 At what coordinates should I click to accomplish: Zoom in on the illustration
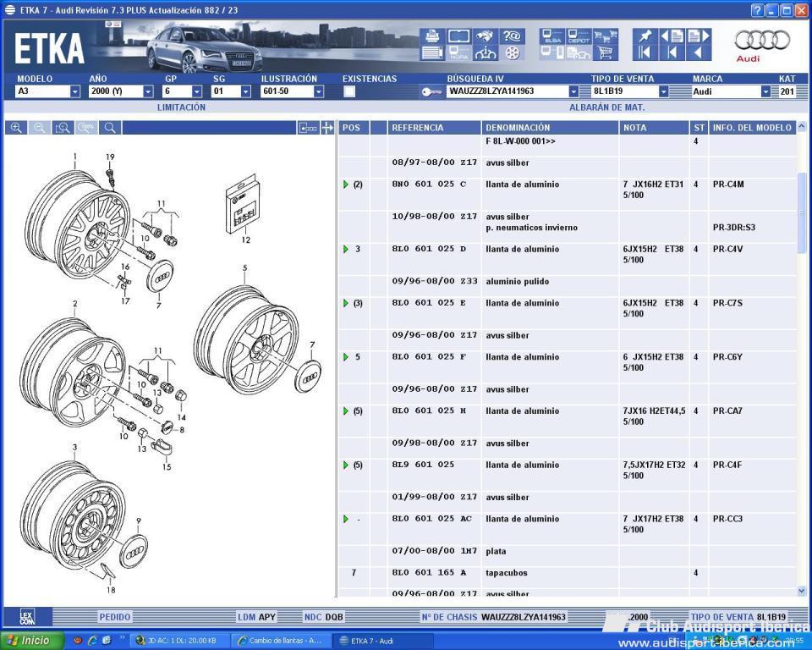[16, 128]
